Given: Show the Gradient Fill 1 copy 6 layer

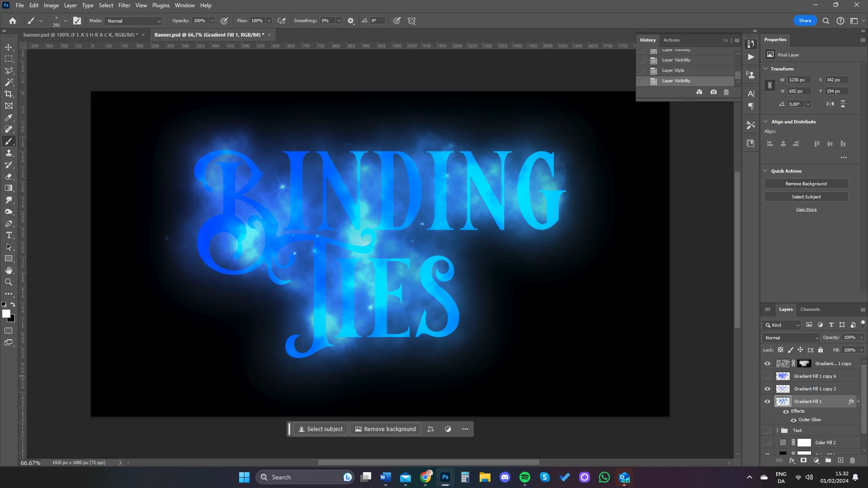Looking at the screenshot, I should [x=767, y=376].
